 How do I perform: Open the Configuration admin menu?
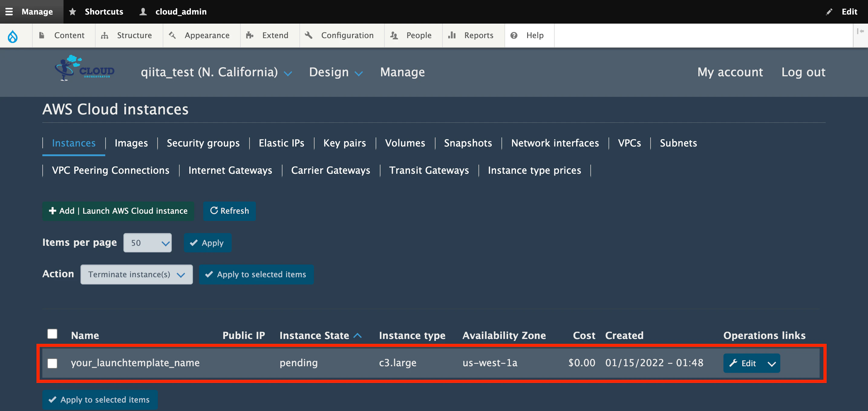point(342,35)
